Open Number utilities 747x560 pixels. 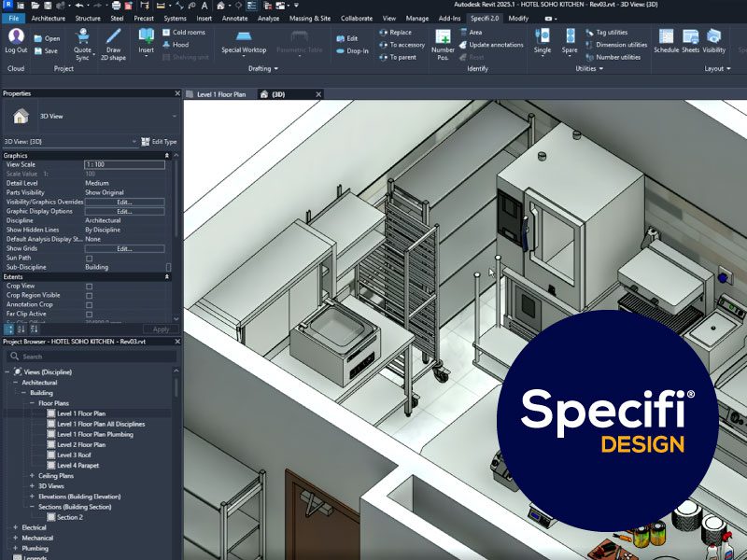[x=613, y=57]
